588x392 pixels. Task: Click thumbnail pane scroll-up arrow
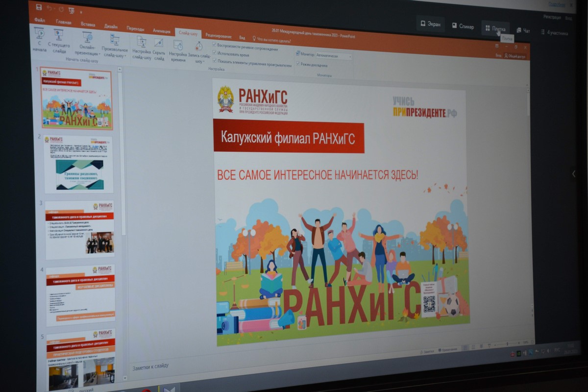[x=120, y=70]
